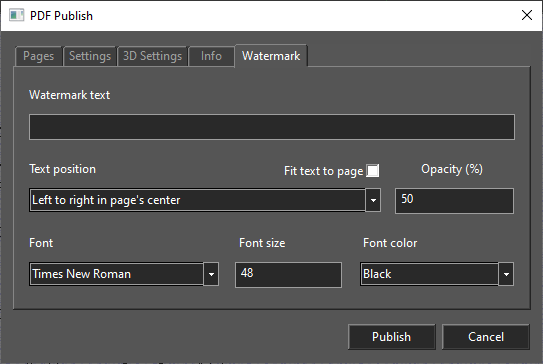543x364 pixels.
Task: Close the PDF Publish dialog
Action: tap(527, 15)
